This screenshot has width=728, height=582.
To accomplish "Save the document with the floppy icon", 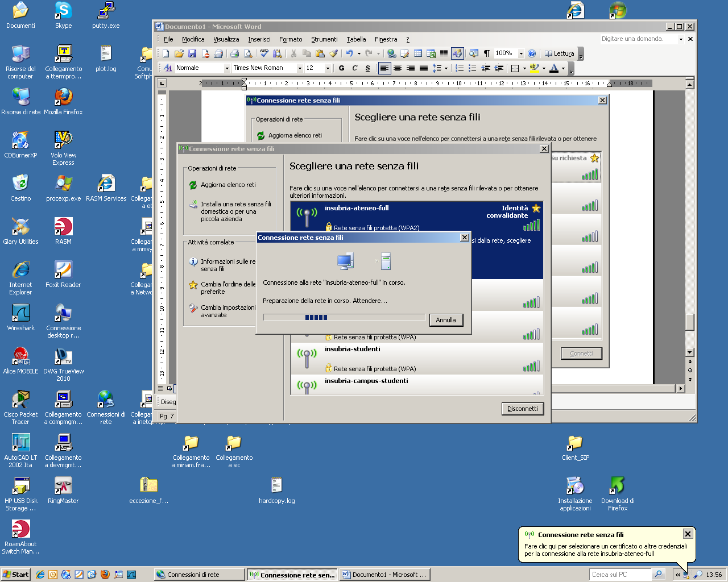I will pos(192,53).
